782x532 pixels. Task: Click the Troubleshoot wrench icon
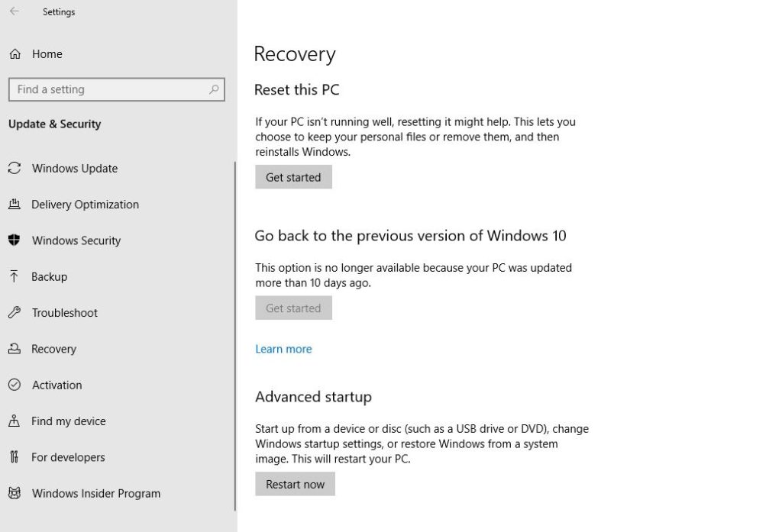15,313
